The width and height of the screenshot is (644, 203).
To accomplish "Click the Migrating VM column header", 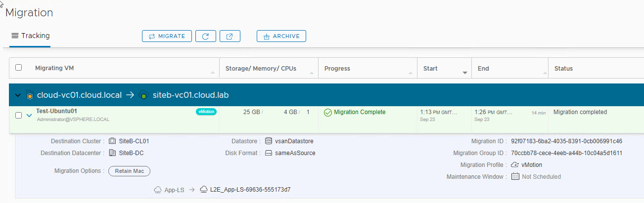I will point(54,68).
